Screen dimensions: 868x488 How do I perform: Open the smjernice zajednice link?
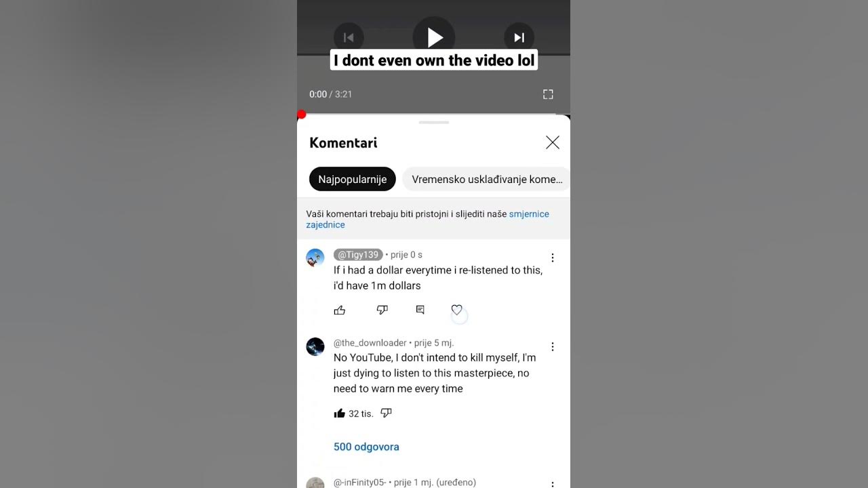[x=427, y=219]
